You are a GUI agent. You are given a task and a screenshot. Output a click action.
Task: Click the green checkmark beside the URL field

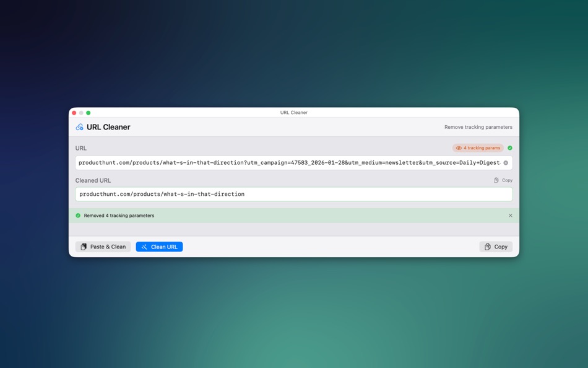[x=510, y=147]
